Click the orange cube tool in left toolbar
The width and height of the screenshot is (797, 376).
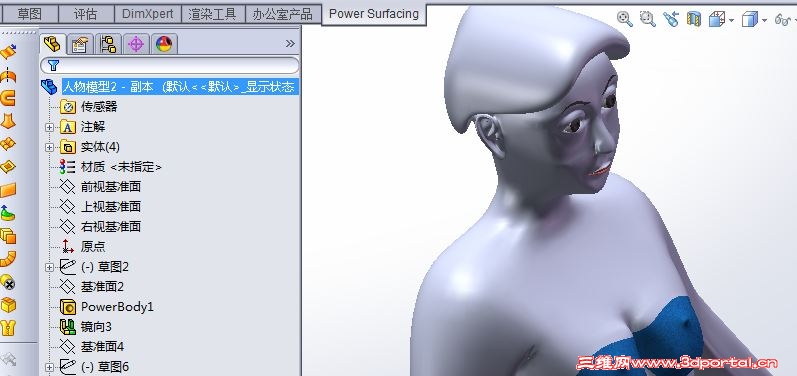pos(8,305)
